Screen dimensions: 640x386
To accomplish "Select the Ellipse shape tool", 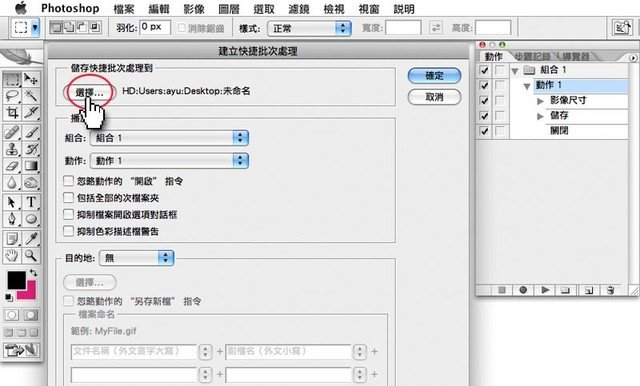I will click(31, 219).
